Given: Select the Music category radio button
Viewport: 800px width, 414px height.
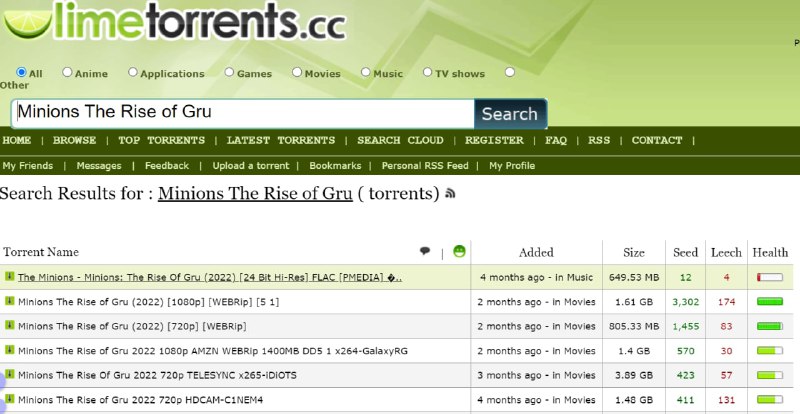Looking at the screenshot, I should click(x=365, y=72).
